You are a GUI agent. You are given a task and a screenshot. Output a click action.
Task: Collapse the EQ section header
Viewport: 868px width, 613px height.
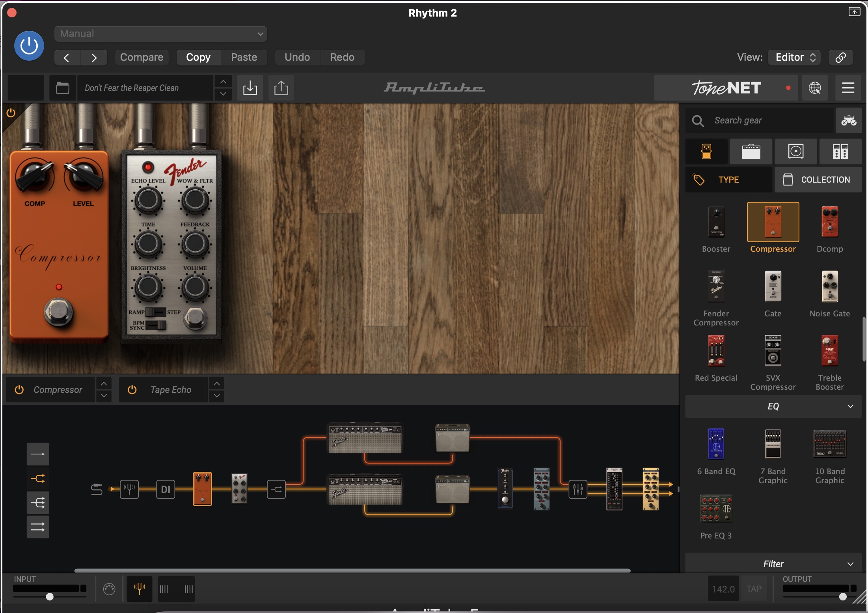click(773, 406)
